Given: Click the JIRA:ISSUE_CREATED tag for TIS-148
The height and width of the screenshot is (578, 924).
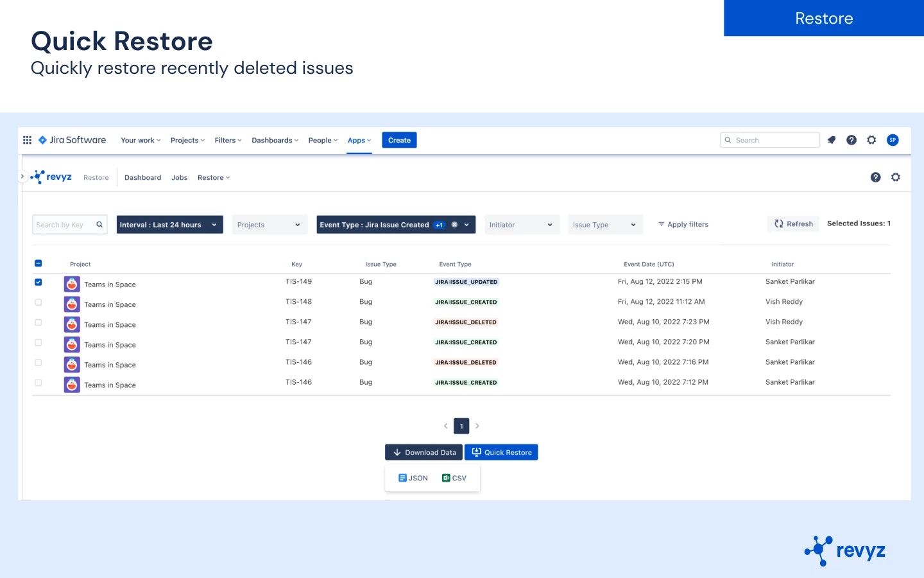Looking at the screenshot, I should (466, 302).
